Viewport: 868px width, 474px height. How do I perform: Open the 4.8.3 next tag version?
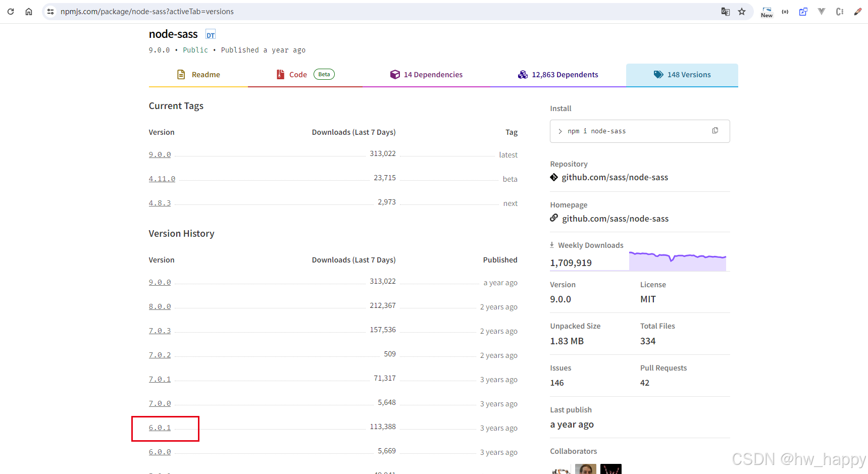tap(160, 203)
